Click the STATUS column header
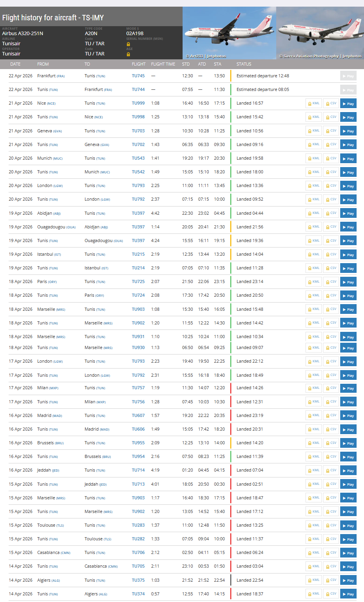Image resolution: width=364 pixels, height=602 pixels. pos(244,64)
